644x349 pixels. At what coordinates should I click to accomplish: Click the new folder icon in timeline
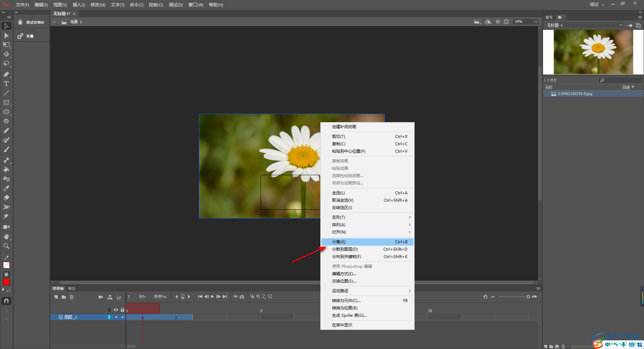(x=64, y=297)
